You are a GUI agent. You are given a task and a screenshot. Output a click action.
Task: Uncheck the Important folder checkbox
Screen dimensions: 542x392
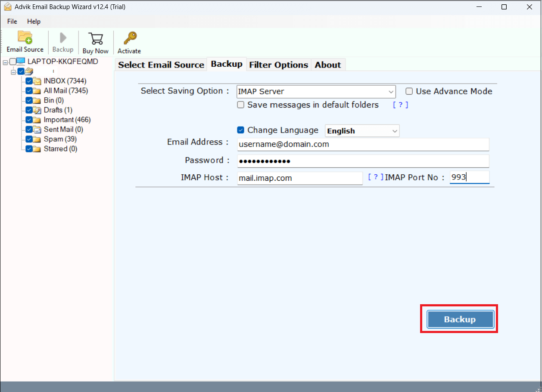[29, 120]
